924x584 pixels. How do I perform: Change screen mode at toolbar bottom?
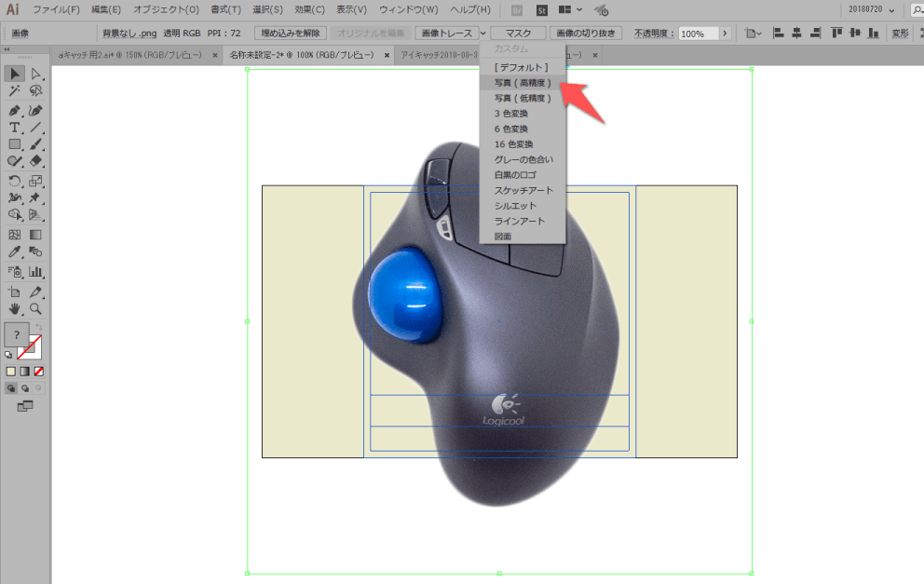pos(25,406)
